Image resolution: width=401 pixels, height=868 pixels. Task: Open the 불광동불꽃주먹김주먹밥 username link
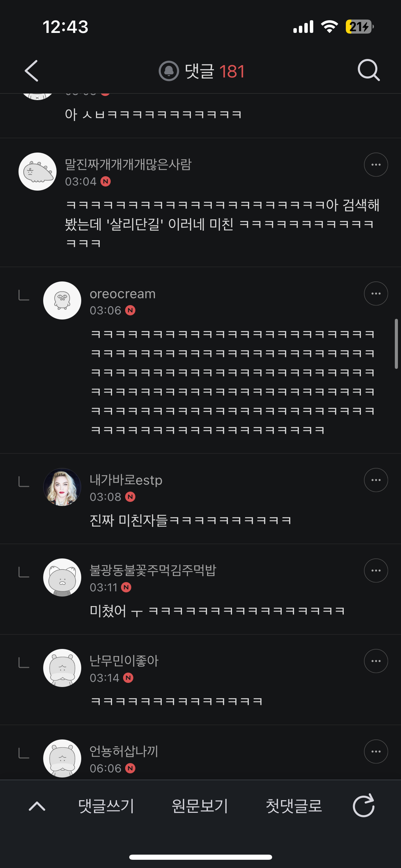point(153,570)
